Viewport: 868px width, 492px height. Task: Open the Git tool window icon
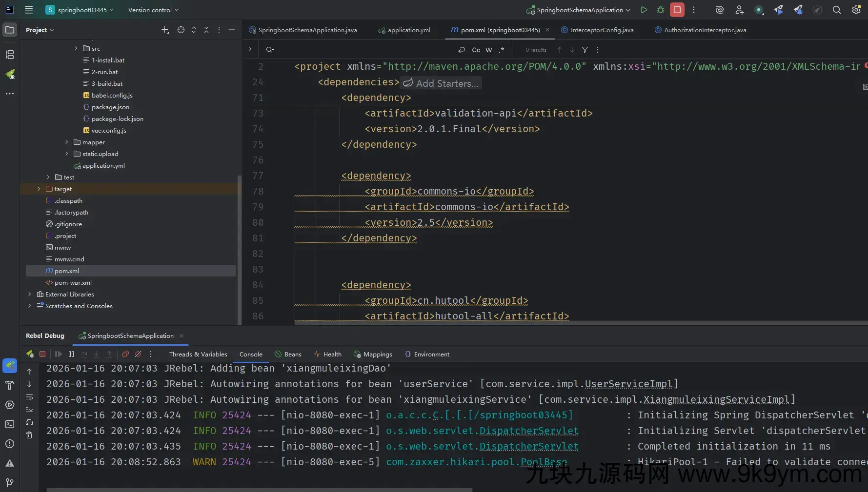point(10,482)
